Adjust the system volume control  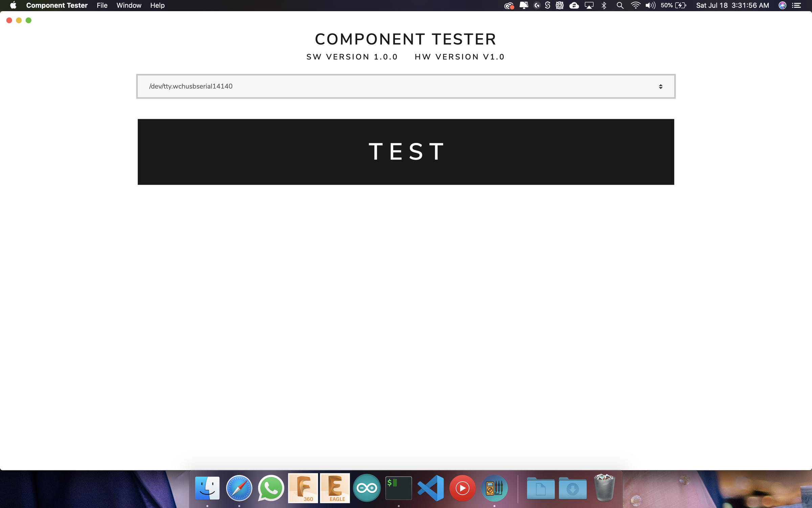[650, 5]
